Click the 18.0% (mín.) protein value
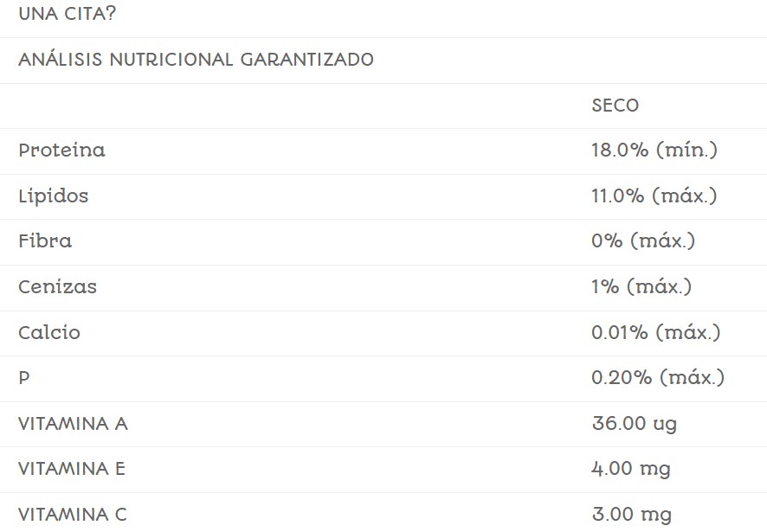This screenshot has height=532, width=767. pos(654,151)
